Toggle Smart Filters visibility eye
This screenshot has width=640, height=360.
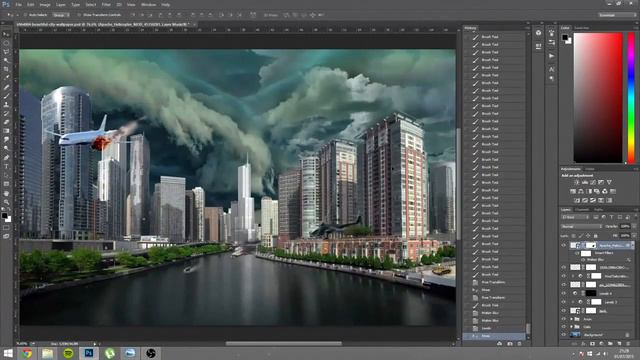pyautogui.click(x=577, y=253)
